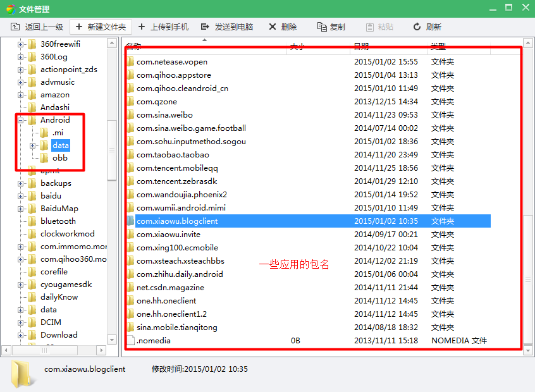This screenshot has height=392, width=535.
Task: Click folder icon next to Andashi
Action: coord(32,107)
